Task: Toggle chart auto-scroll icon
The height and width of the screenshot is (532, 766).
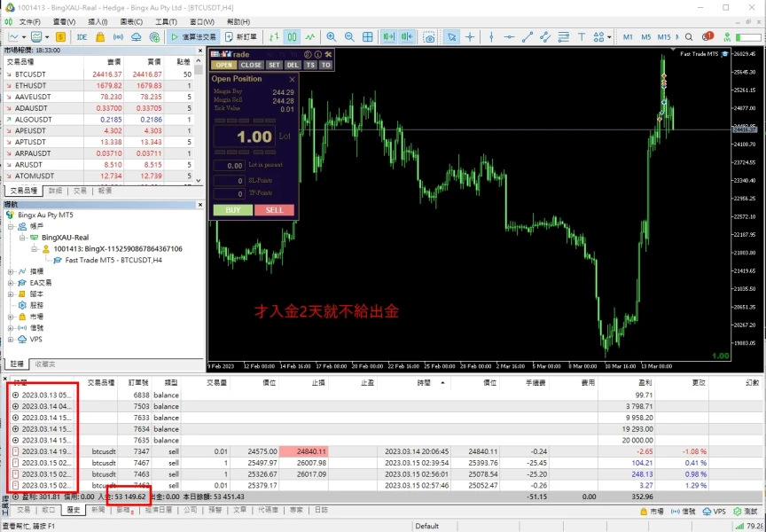Action: (388, 37)
